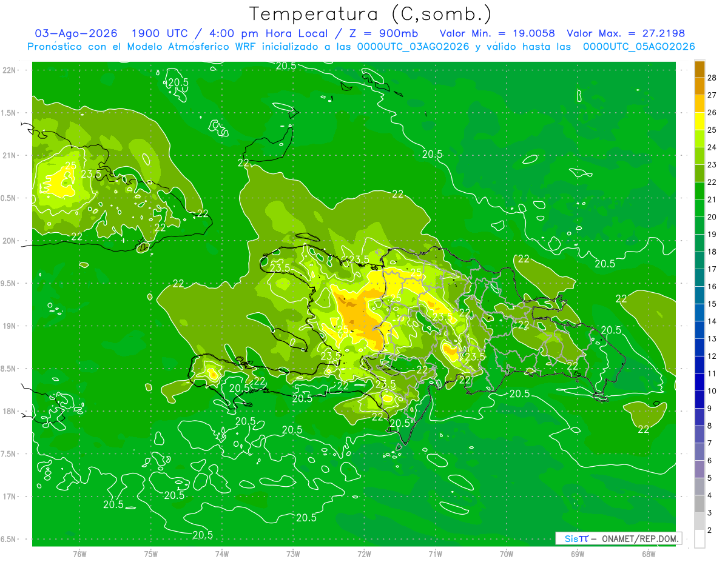
Task: Click the "Temperatura (C,somb.)" chart title
Action: point(371,15)
